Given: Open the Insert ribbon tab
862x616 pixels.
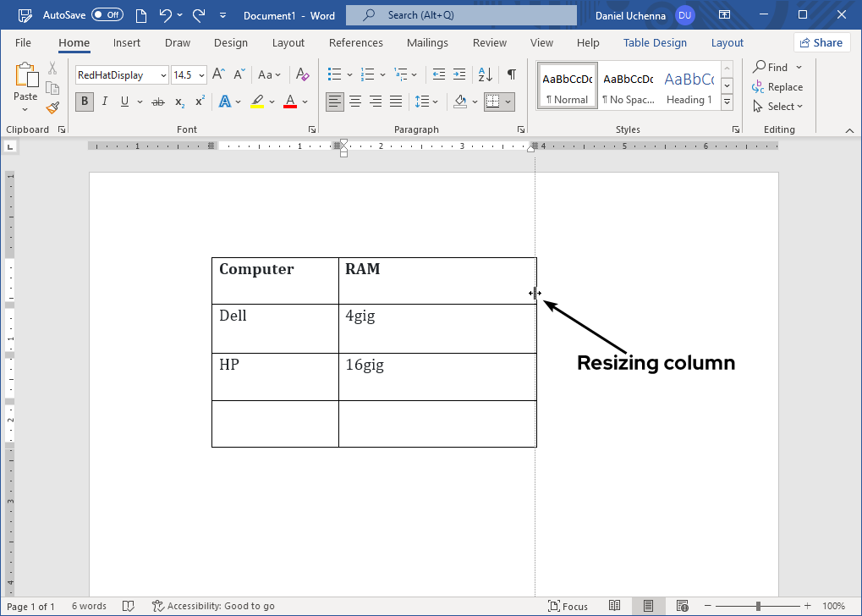Looking at the screenshot, I should click(x=127, y=42).
